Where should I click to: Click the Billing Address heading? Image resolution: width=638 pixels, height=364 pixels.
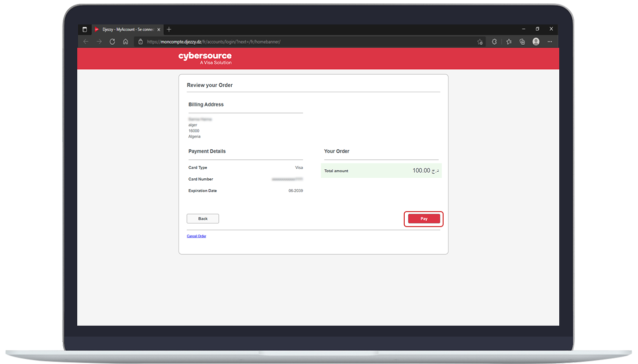click(206, 105)
